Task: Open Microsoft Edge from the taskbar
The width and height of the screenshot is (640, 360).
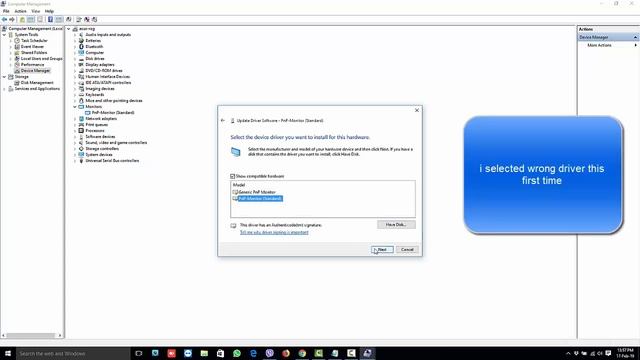Action: click(x=253, y=353)
